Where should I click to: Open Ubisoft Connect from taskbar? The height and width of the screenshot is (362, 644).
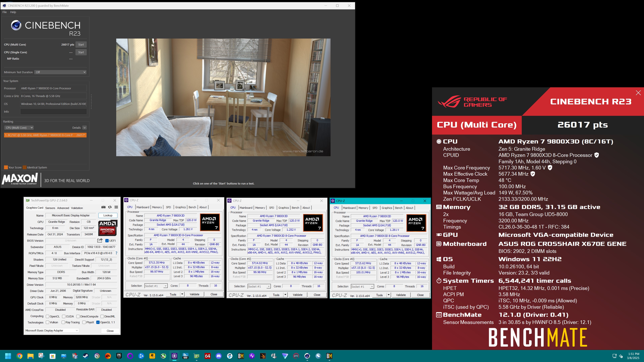click(97, 356)
